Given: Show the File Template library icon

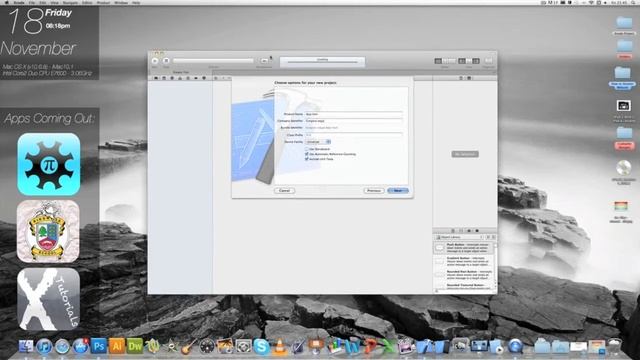Looking at the screenshot, I should 453,231.
